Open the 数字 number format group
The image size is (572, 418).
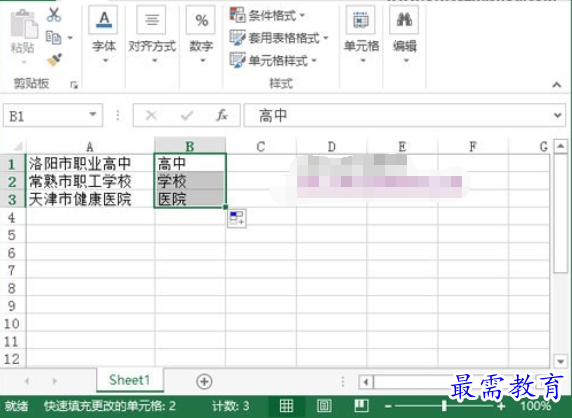coord(201,35)
